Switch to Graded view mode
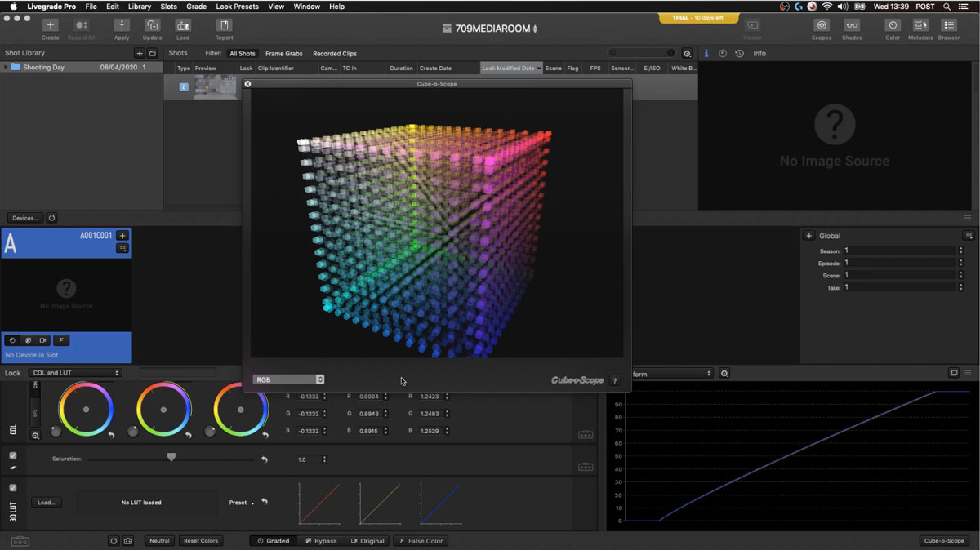The width and height of the screenshot is (980, 550). [274, 541]
